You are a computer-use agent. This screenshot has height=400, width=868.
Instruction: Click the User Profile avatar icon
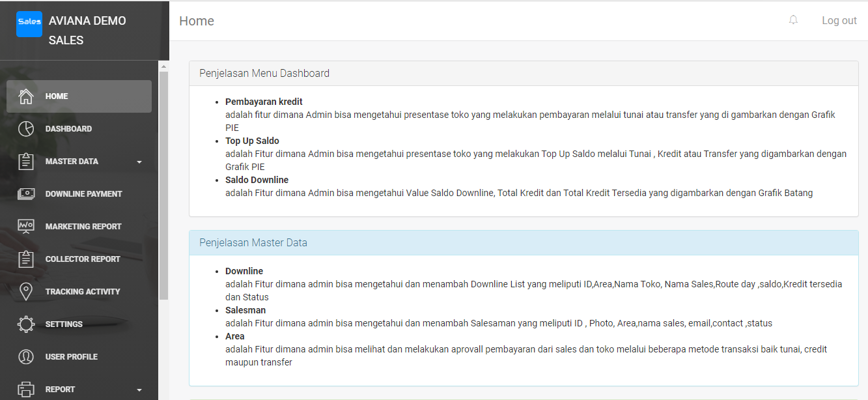pyautogui.click(x=26, y=357)
